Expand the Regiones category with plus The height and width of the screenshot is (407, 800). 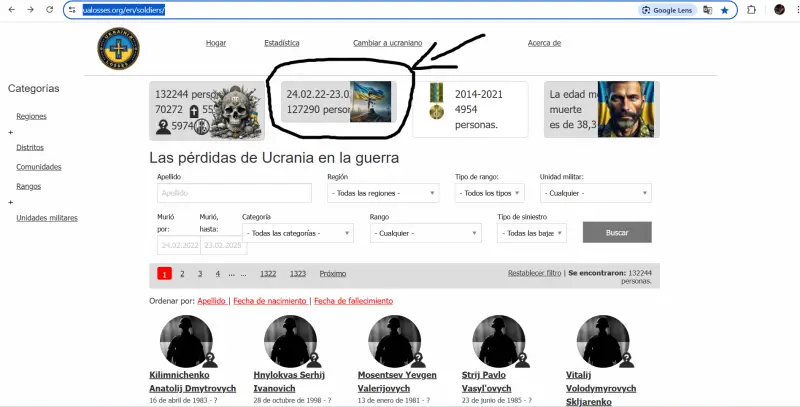click(11, 132)
